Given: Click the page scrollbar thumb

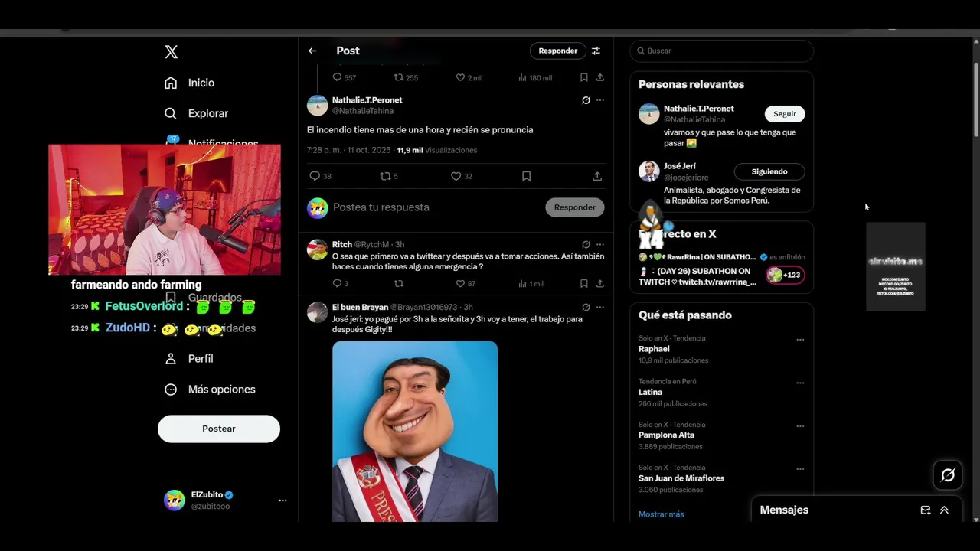Looking at the screenshot, I should pyautogui.click(x=976, y=99).
